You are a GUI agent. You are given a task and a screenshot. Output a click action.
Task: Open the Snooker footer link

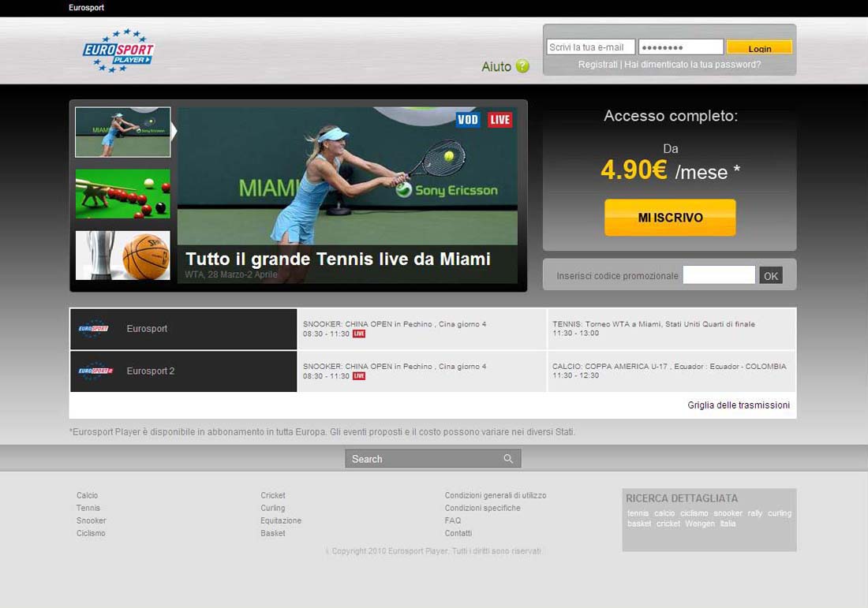91,520
